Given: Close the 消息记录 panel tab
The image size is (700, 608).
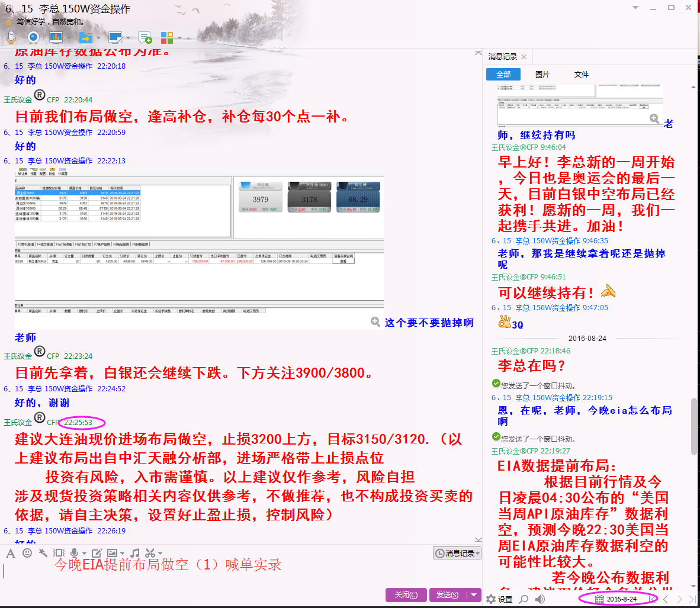Looking at the screenshot, I should [x=524, y=57].
